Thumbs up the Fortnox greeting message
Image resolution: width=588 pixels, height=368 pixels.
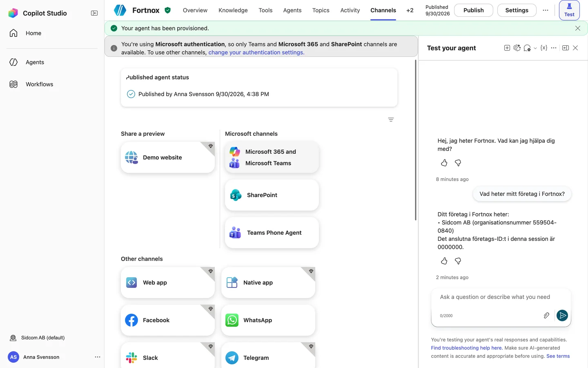pos(444,163)
